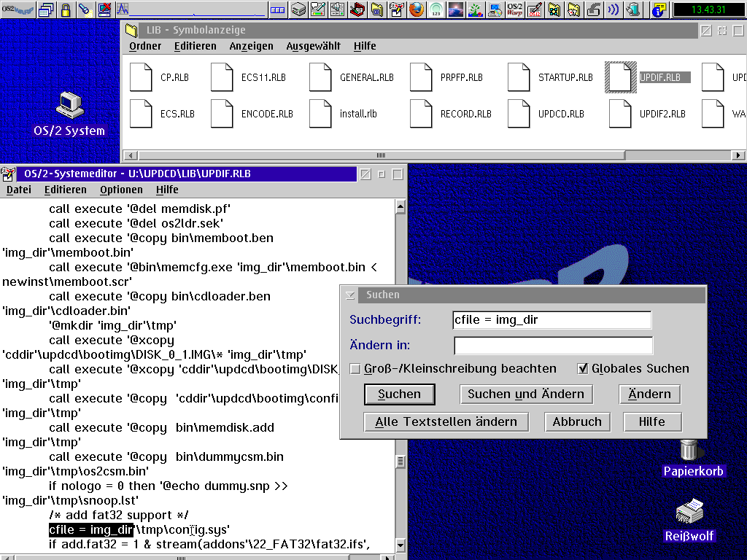
Task: Cancel the search with Abbruch
Action: (578, 422)
